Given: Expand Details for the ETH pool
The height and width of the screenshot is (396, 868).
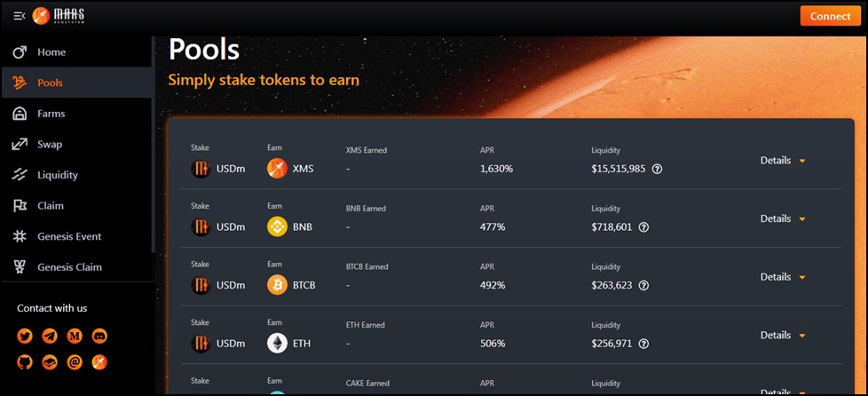Looking at the screenshot, I should 783,335.
